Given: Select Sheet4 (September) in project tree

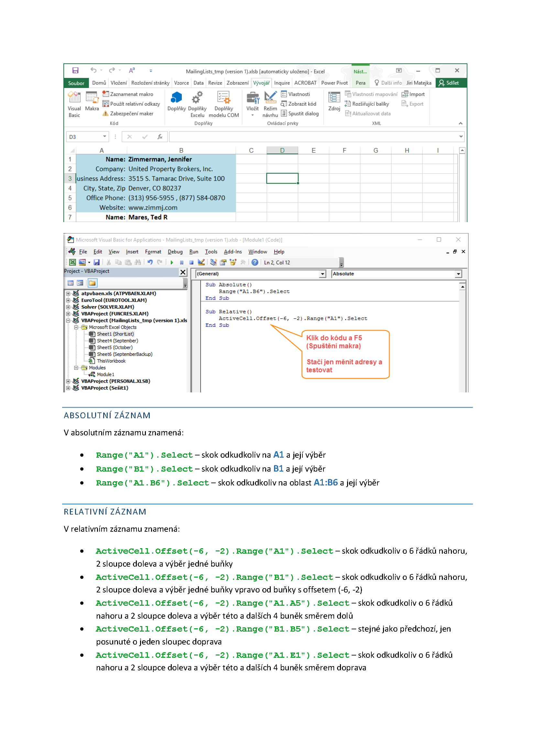Looking at the screenshot, I should [x=117, y=341].
